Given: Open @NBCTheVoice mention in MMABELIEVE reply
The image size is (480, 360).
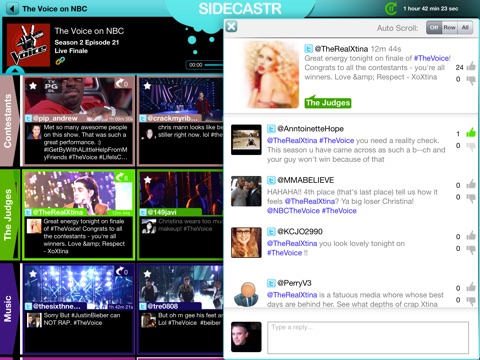Looking at the screenshot, I should [293, 211].
